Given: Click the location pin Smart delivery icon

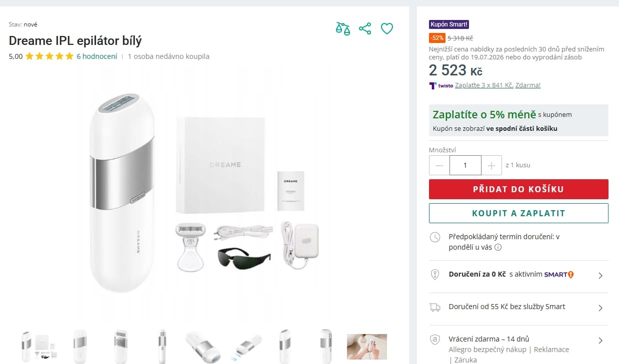Looking at the screenshot, I should (x=435, y=275).
